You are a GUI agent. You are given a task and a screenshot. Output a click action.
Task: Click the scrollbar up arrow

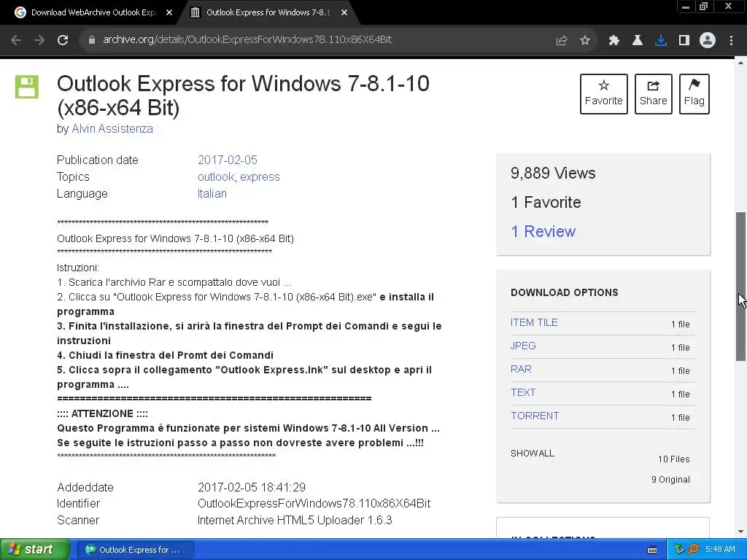click(741, 63)
